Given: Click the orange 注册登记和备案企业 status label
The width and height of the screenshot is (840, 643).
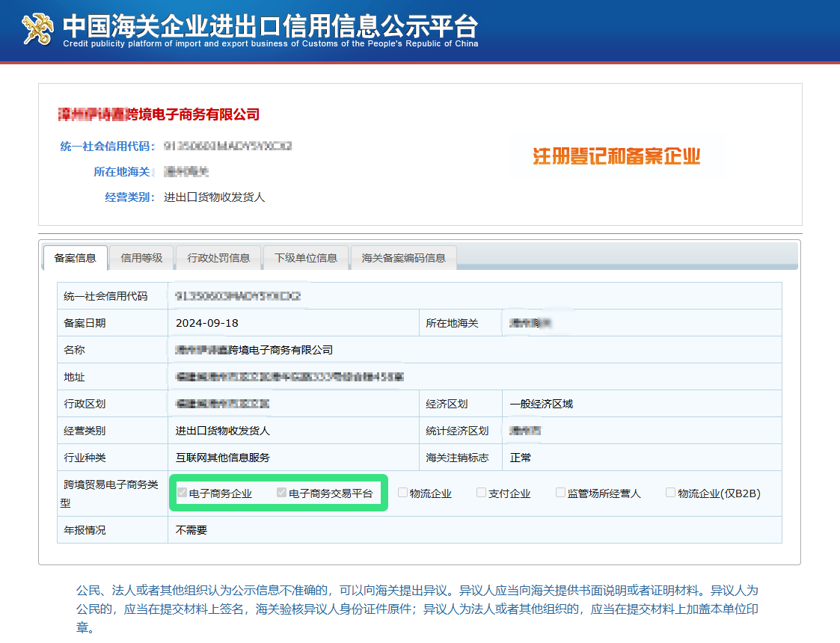Looking at the screenshot, I should [616, 156].
